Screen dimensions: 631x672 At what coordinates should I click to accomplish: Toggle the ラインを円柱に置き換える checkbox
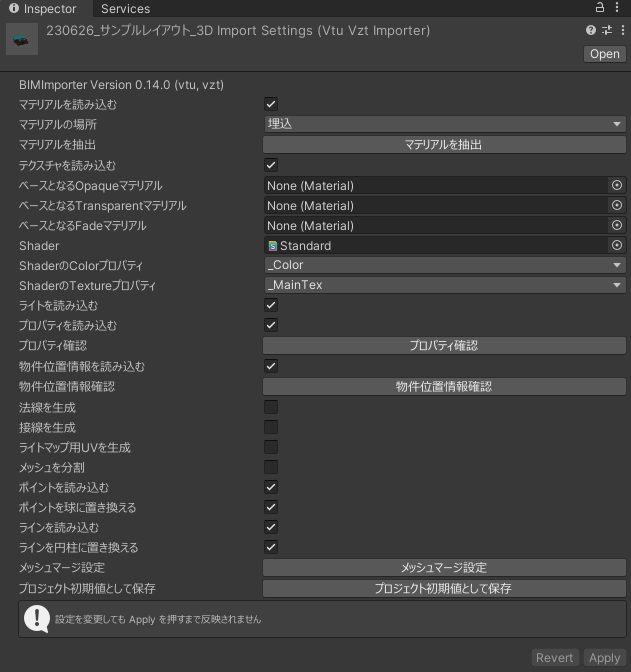point(271,547)
